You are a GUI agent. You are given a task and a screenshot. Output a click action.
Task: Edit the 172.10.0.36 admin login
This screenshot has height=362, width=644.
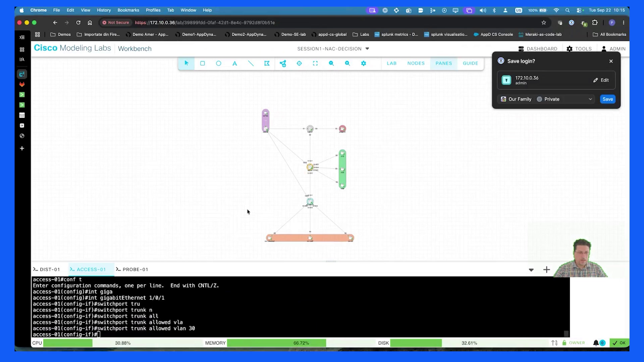(601, 80)
